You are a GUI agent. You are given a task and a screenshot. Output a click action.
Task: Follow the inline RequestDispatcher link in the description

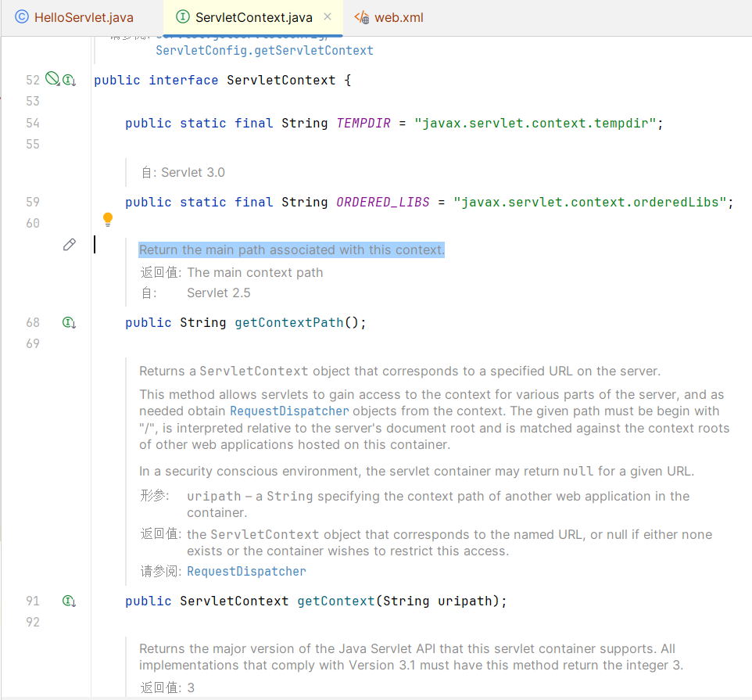pos(289,411)
